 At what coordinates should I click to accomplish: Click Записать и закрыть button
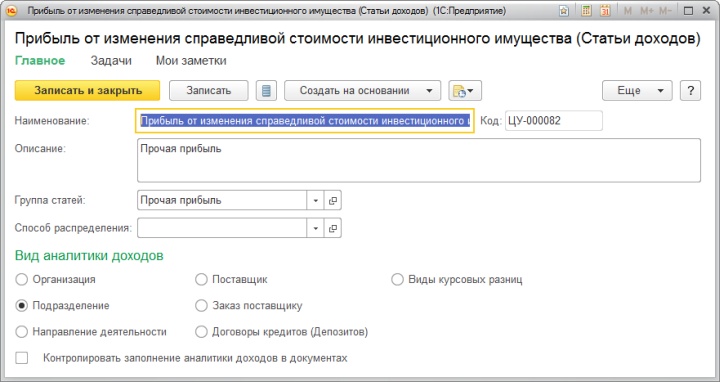point(88,90)
